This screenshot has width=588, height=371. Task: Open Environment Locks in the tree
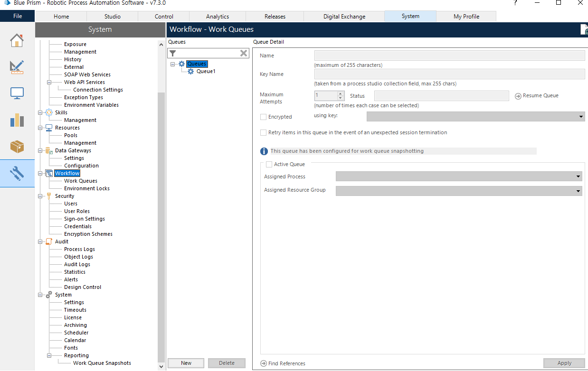[87, 188]
